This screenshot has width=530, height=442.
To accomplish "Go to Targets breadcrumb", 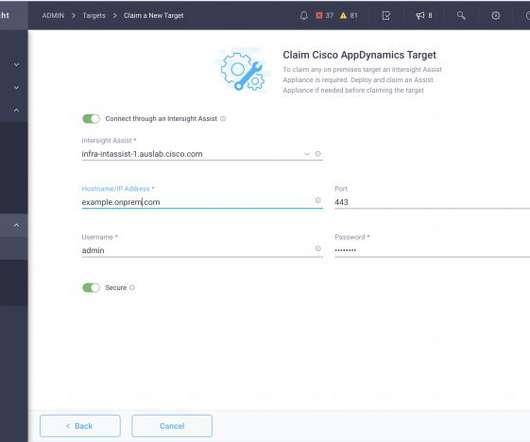I will pyautogui.click(x=94, y=16).
